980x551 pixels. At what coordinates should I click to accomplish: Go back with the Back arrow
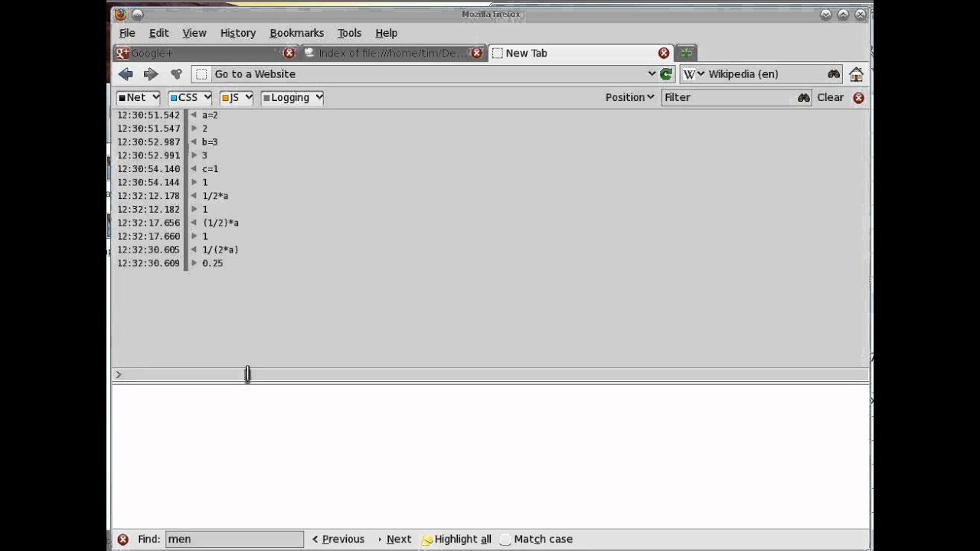[126, 74]
